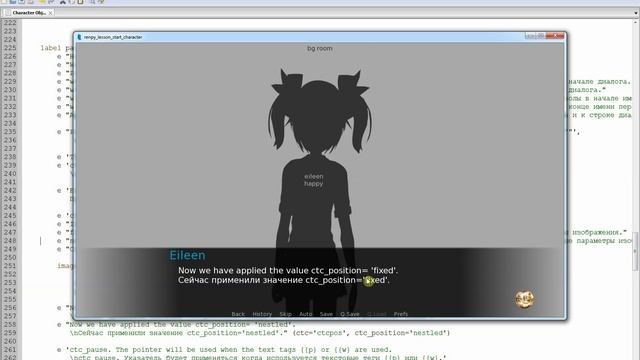Click the Ren'Py game window title icon
The height and width of the screenshot is (360, 640).
pyautogui.click(x=79, y=37)
